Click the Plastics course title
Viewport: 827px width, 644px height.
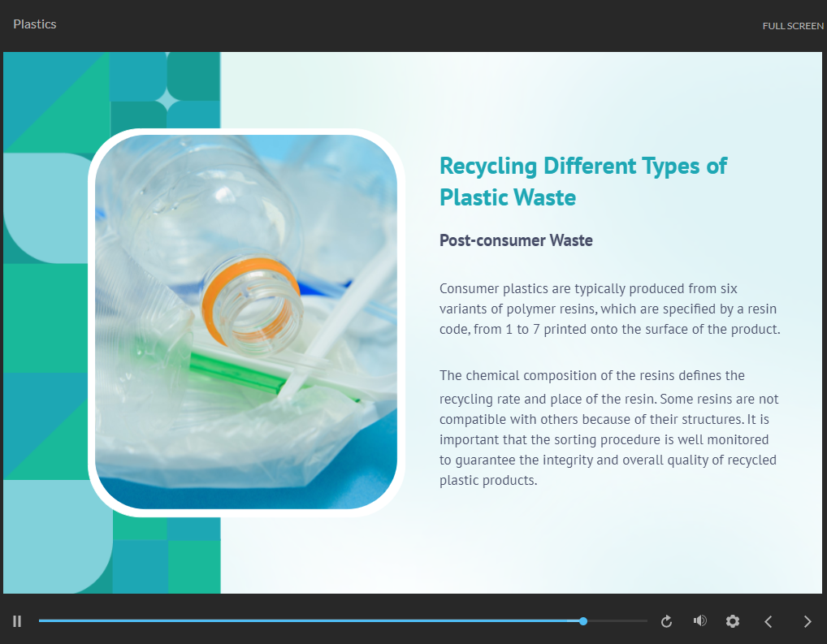click(x=35, y=24)
